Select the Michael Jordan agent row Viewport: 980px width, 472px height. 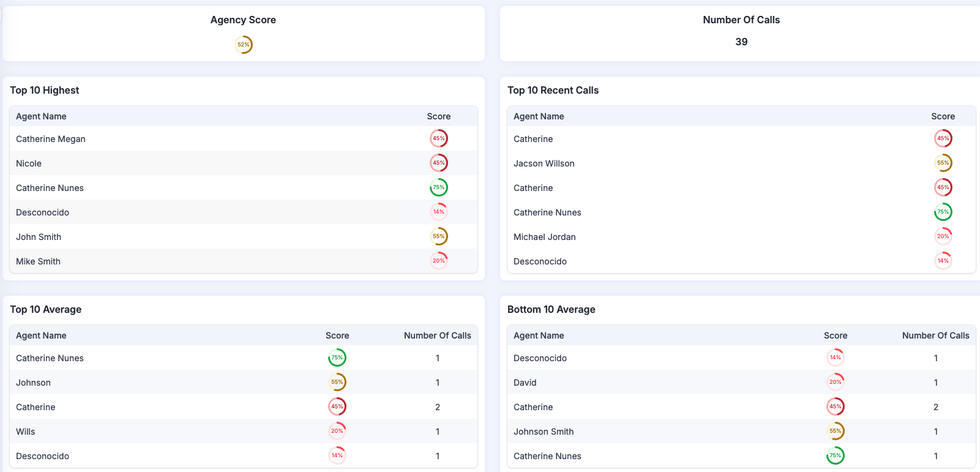tap(544, 237)
